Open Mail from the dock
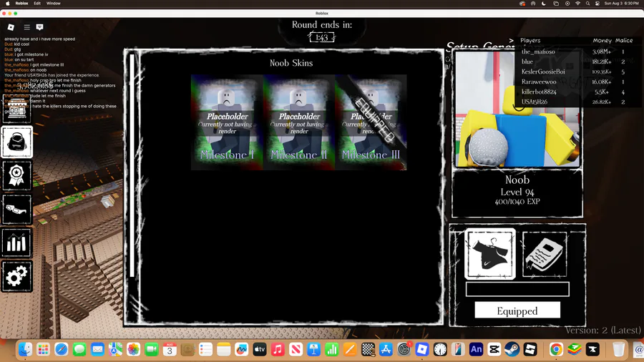 (x=97, y=349)
